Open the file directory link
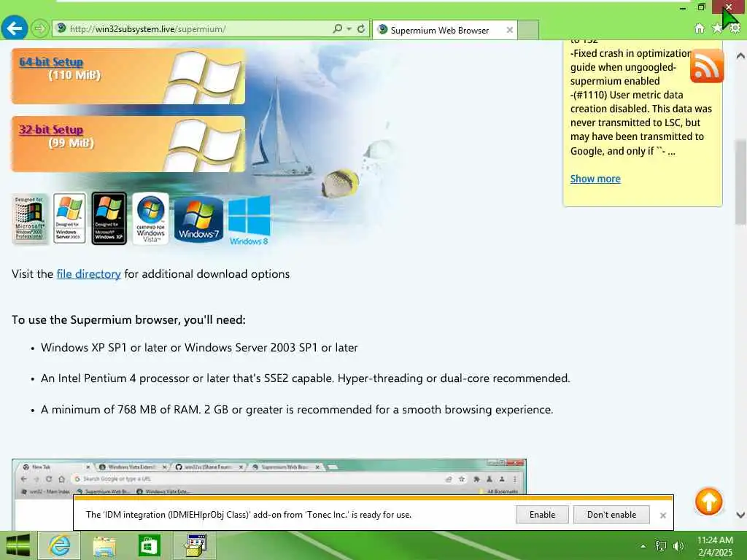 pos(88,274)
